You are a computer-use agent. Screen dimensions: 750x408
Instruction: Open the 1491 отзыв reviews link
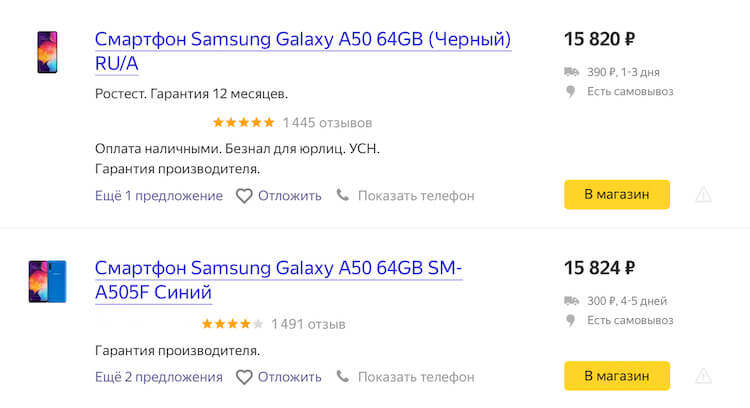tap(308, 324)
